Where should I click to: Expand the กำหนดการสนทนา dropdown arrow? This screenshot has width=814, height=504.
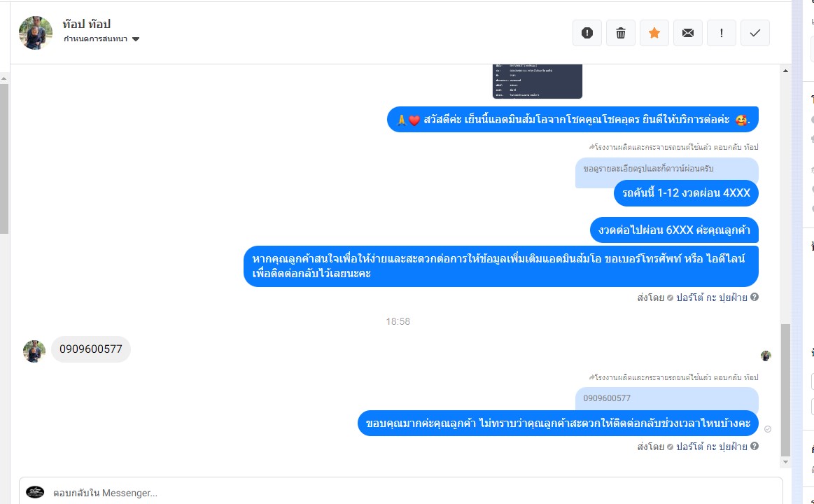(136, 39)
